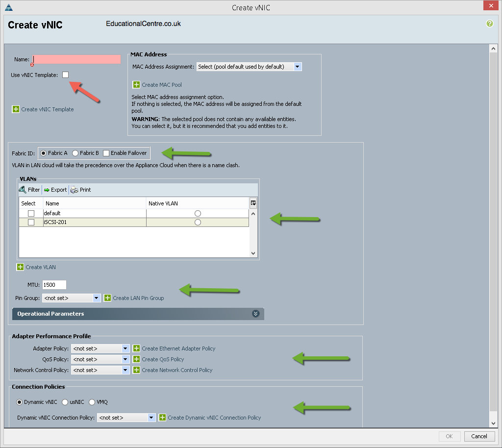Screen dimensions: 502x448
Task: Open the VLAN table column chooser icon
Action: (x=253, y=203)
